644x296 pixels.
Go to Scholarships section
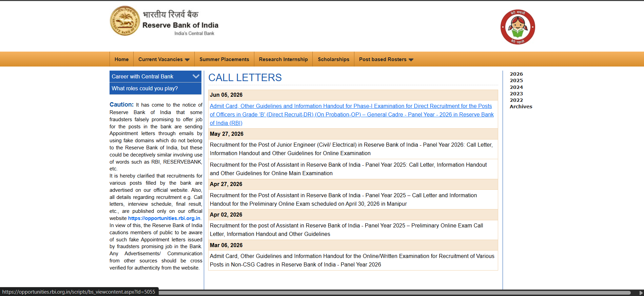pos(333,59)
